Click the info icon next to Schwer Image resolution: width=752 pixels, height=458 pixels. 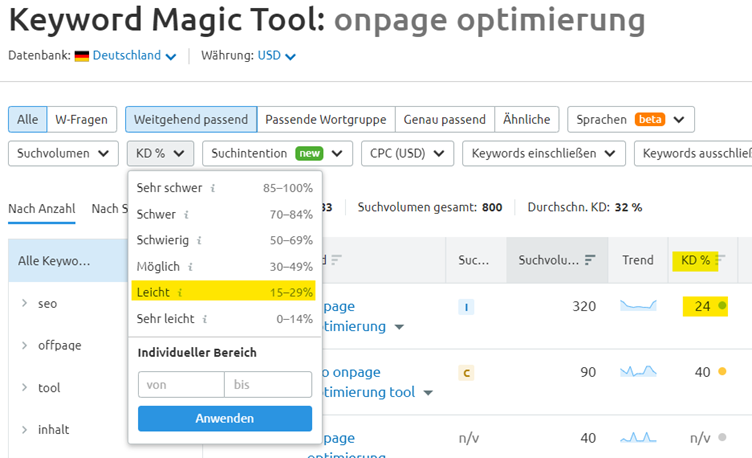[187, 215]
